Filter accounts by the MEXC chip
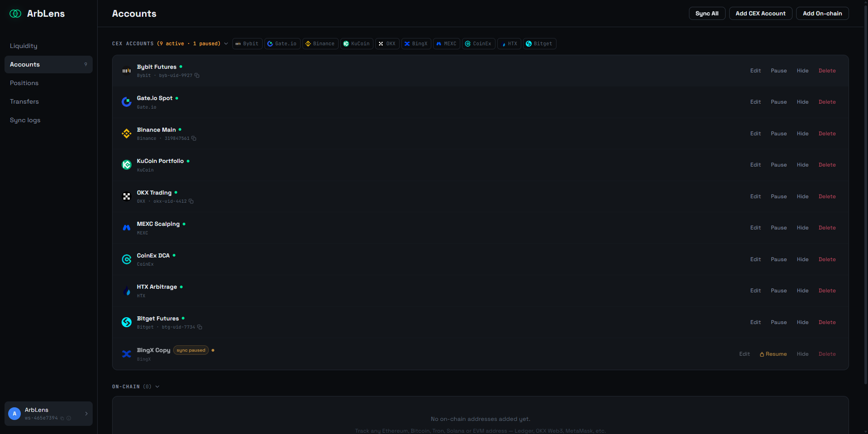868x434 pixels. coord(447,44)
